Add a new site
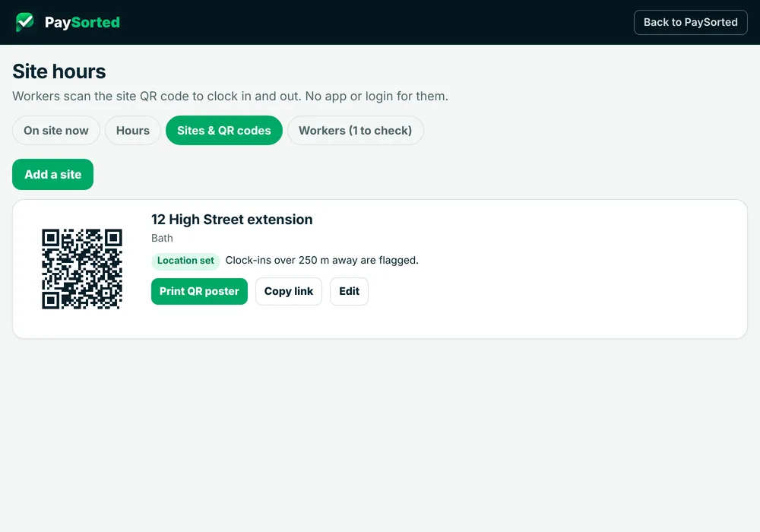Viewport: 760px width, 532px height. [x=53, y=175]
